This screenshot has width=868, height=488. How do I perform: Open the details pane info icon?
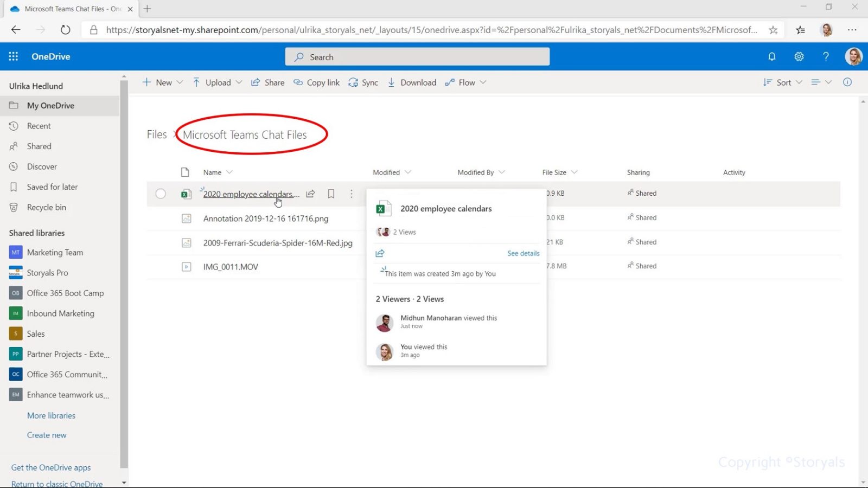(x=847, y=82)
